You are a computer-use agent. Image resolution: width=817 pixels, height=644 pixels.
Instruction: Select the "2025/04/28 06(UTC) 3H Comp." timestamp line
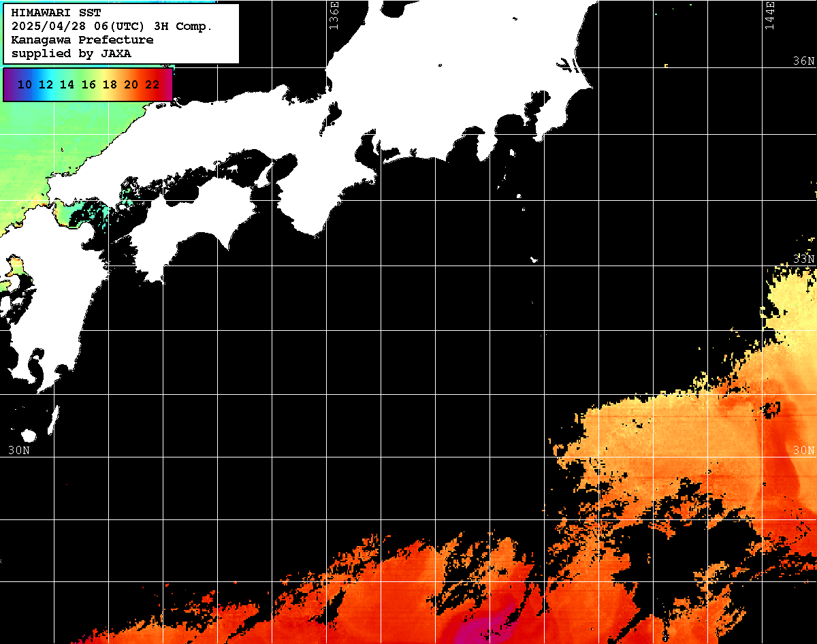tap(112, 27)
